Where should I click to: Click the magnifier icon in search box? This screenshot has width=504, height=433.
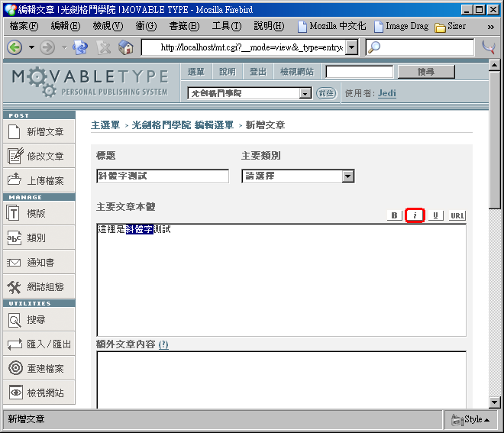coord(374,47)
